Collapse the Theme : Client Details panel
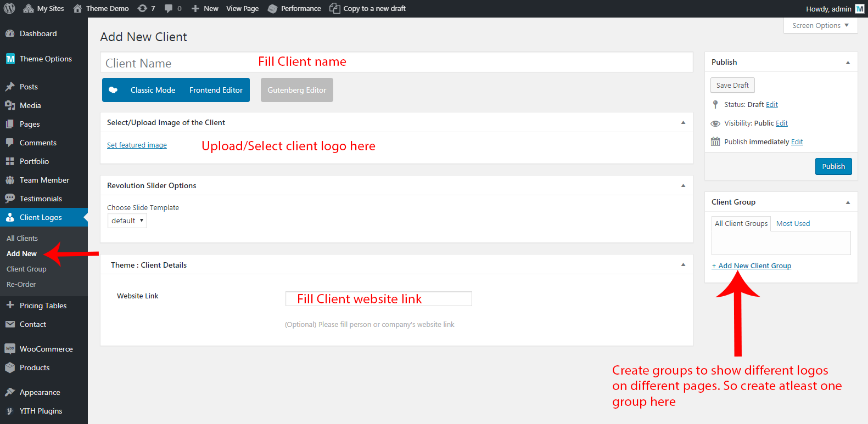Screen dimensions: 868x424 pyautogui.click(x=683, y=265)
